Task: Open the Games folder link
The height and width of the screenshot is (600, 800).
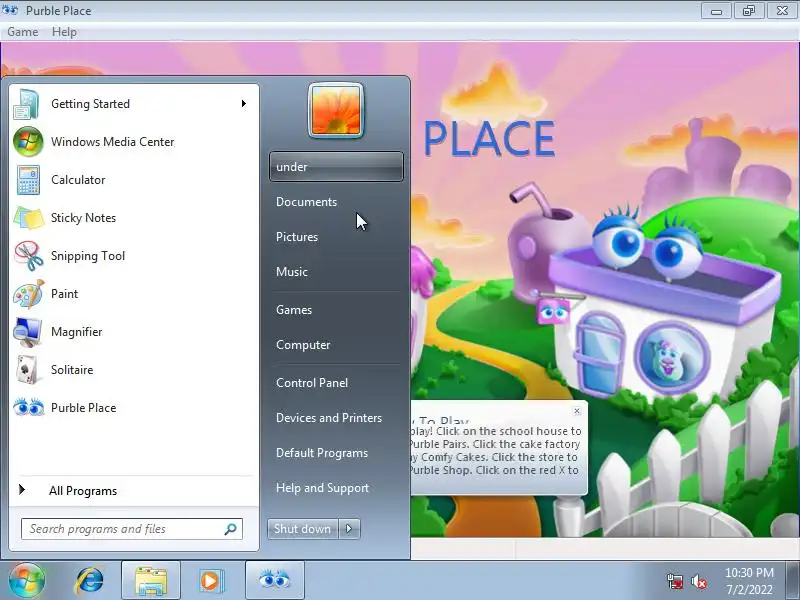Action: [336, 310]
